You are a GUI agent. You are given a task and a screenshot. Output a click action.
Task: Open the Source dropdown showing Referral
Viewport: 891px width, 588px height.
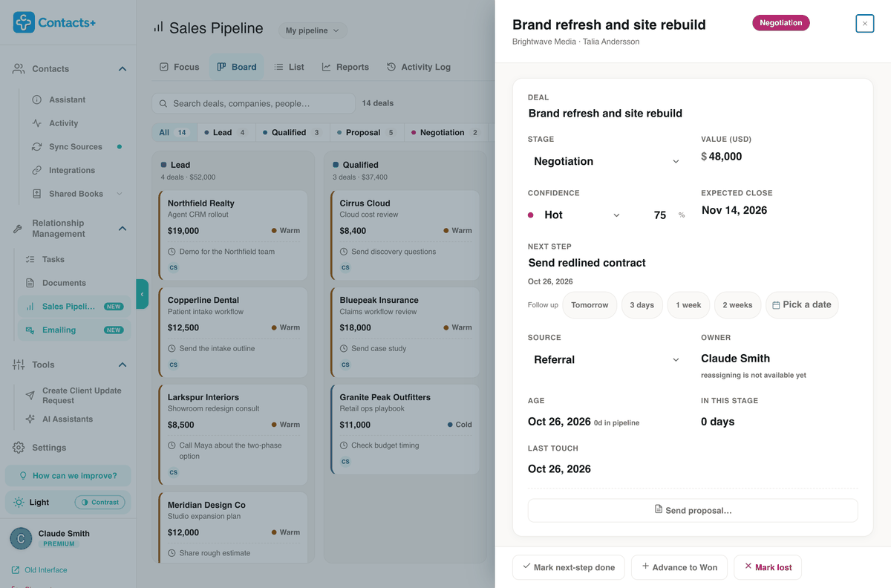(606, 359)
